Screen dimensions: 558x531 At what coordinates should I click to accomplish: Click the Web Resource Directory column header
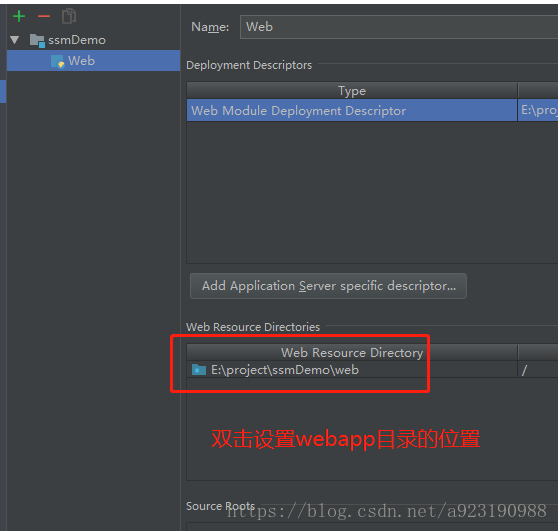tap(352, 352)
